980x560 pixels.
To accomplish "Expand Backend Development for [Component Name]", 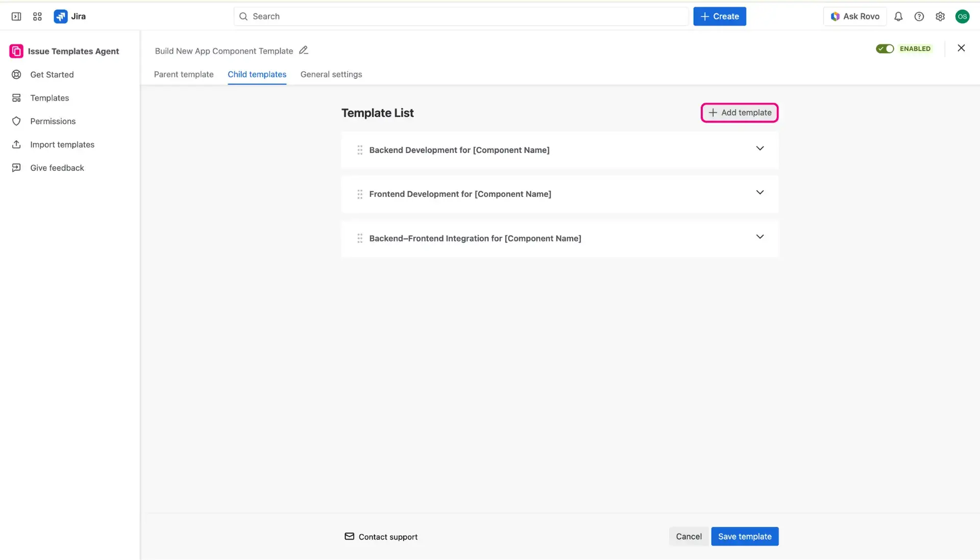I will point(760,148).
